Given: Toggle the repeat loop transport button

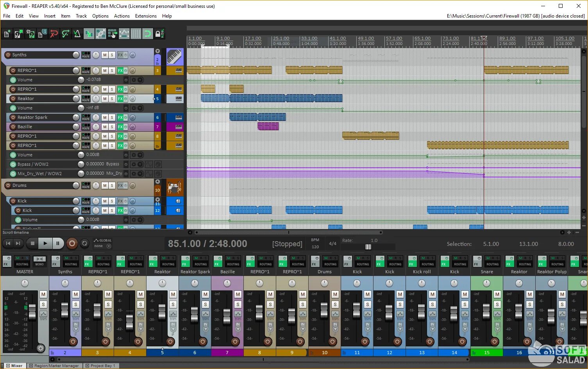Looking at the screenshot, I should pos(84,244).
